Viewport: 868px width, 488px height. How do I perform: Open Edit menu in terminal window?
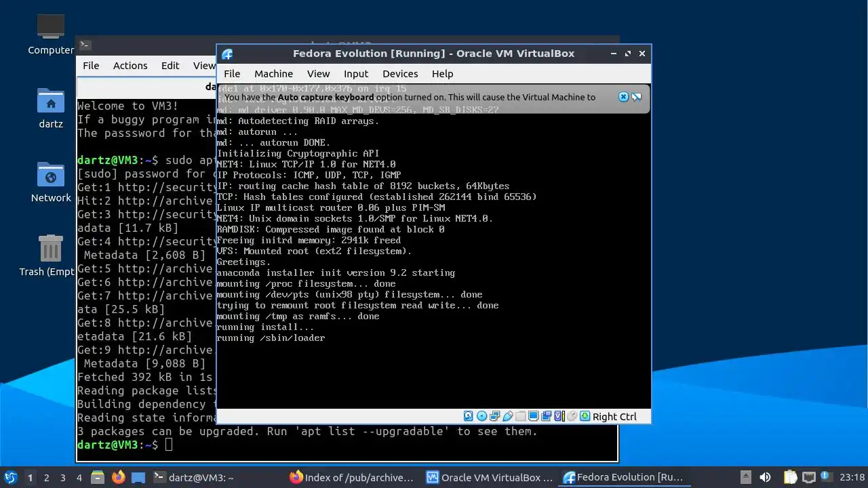click(x=170, y=66)
